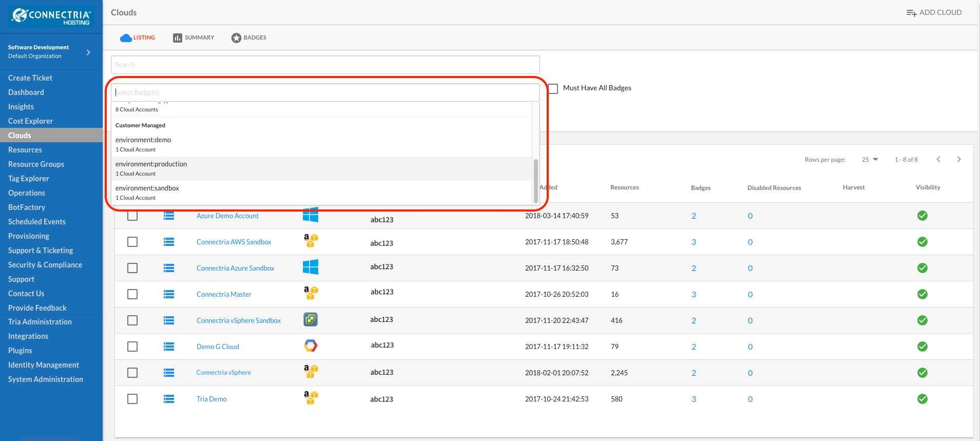Select checkbox for Azure Demo Account row

132,216
